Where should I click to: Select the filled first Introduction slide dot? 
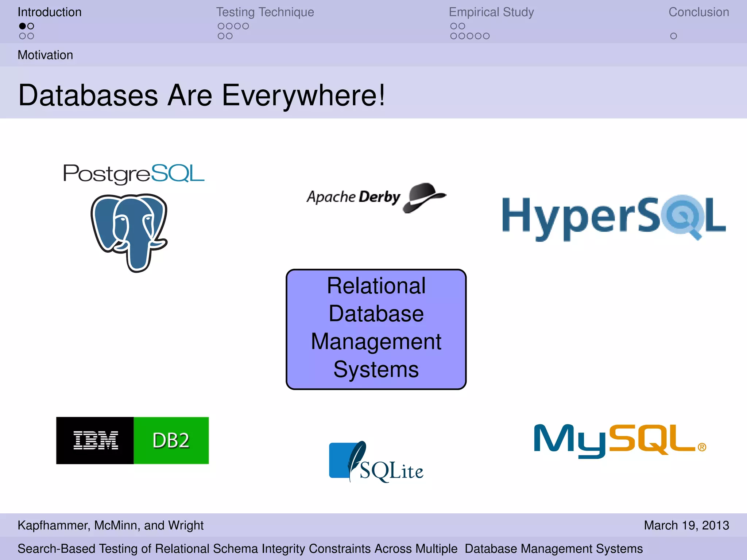(22, 26)
